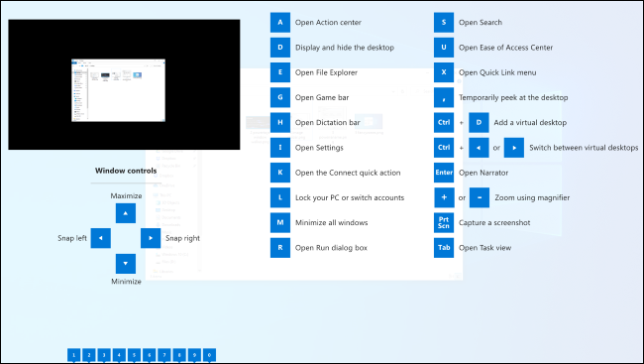The width and height of the screenshot is (644, 364).
Task: Select the G key tile for Game bar
Action: (x=280, y=97)
